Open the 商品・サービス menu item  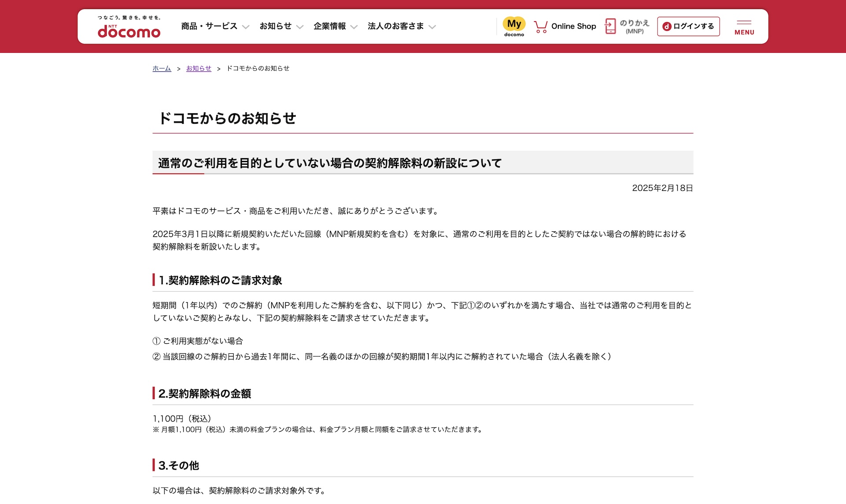[x=209, y=26]
